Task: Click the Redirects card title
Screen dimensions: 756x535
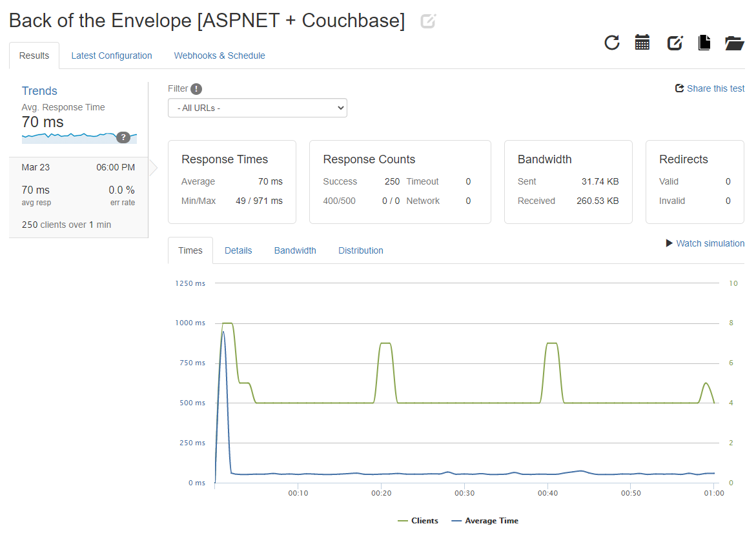Action: tap(684, 159)
